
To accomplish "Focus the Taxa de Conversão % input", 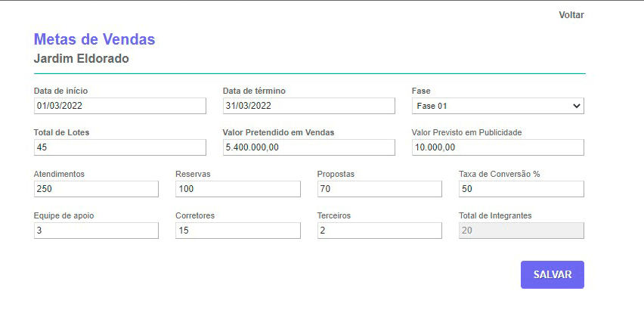I will [x=521, y=189].
